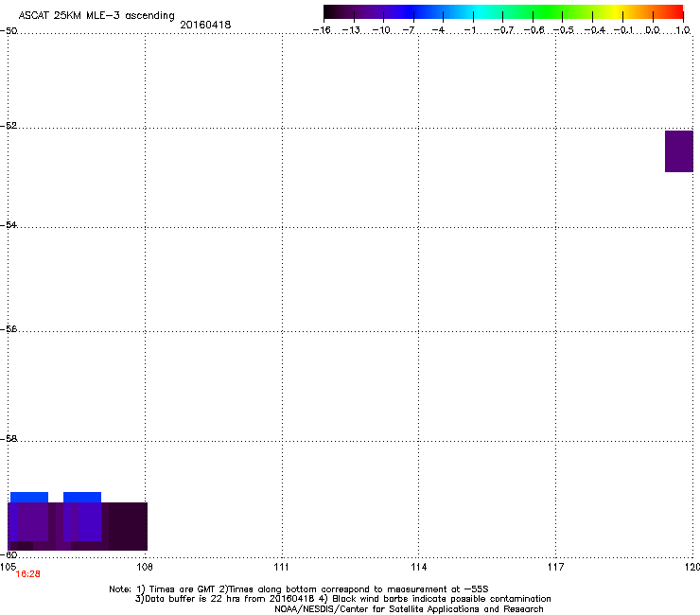
Task: Click the colorbar label -16
Action: tap(322, 30)
